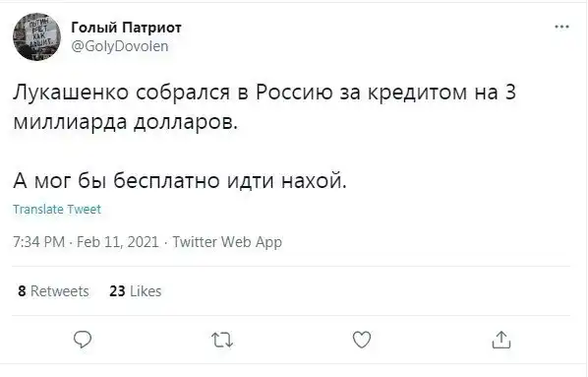Select the Feb 11, 2021 date

tap(118, 242)
